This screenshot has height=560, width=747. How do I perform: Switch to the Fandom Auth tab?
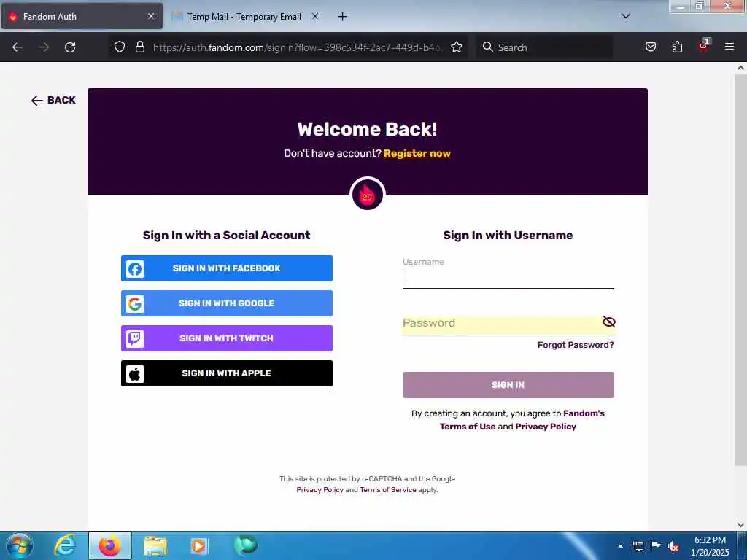click(82, 16)
